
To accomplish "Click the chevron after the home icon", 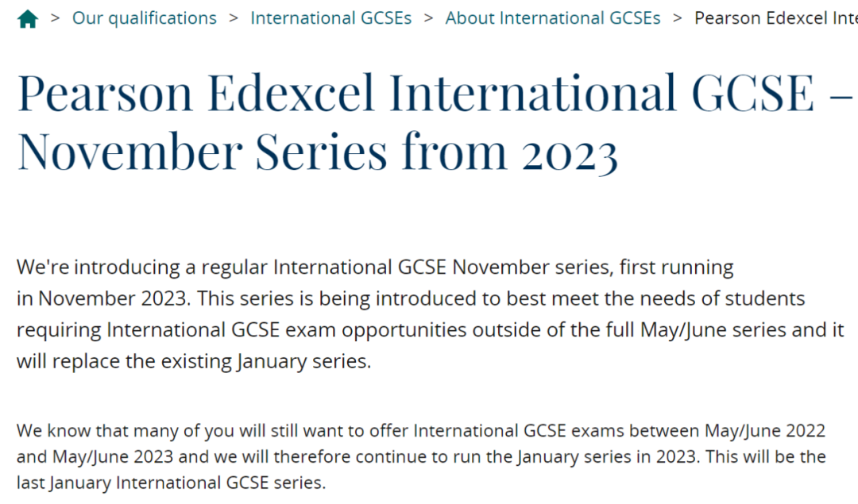I will coord(56,18).
